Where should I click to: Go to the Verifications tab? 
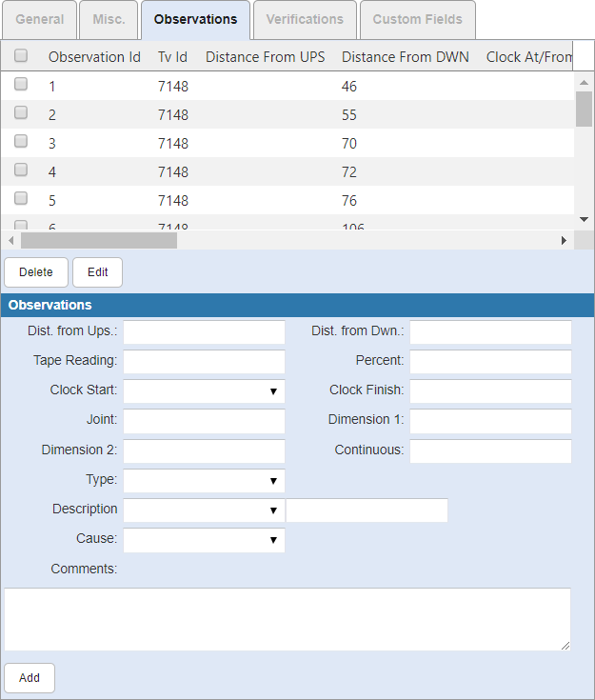pos(305,20)
